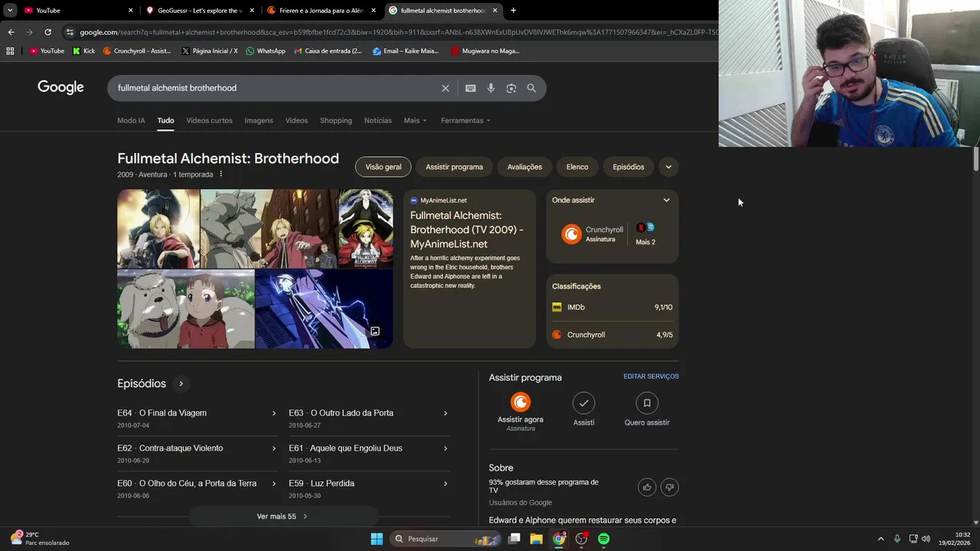Dislike the program with thumbs down
Image resolution: width=980 pixels, height=551 pixels.
click(669, 487)
